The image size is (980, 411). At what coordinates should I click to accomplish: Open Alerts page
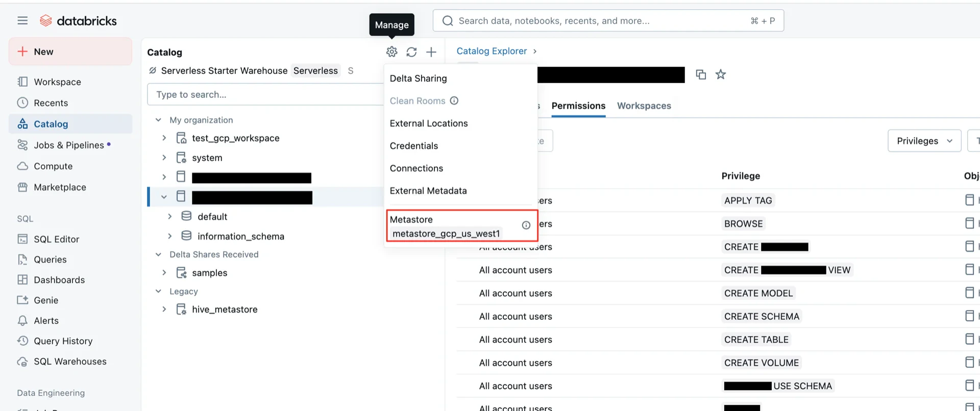click(x=70, y=320)
